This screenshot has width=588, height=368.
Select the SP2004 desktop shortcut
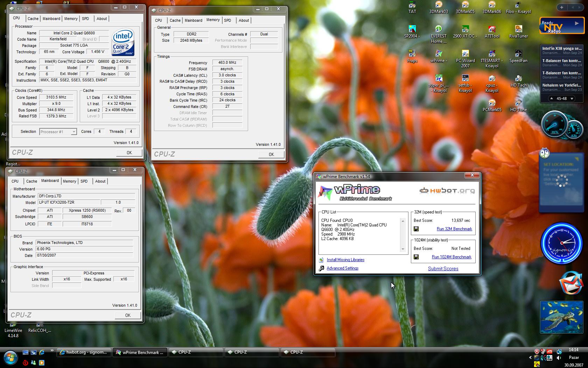click(x=412, y=32)
